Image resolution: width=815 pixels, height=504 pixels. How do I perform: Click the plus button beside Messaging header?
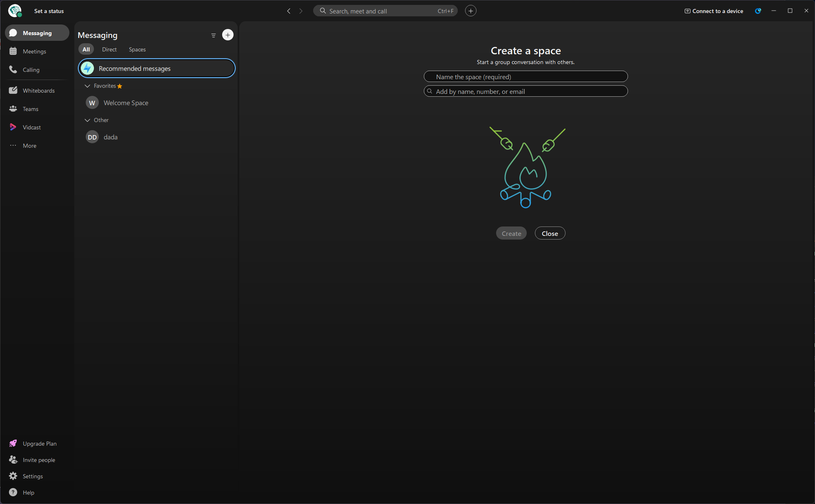tap(228, 35)
